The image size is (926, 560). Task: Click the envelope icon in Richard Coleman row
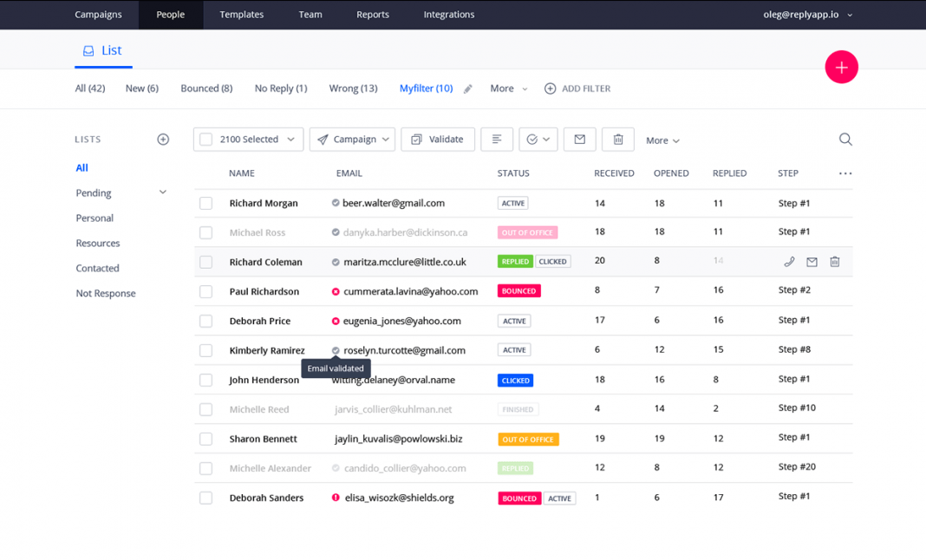point(812,262)
